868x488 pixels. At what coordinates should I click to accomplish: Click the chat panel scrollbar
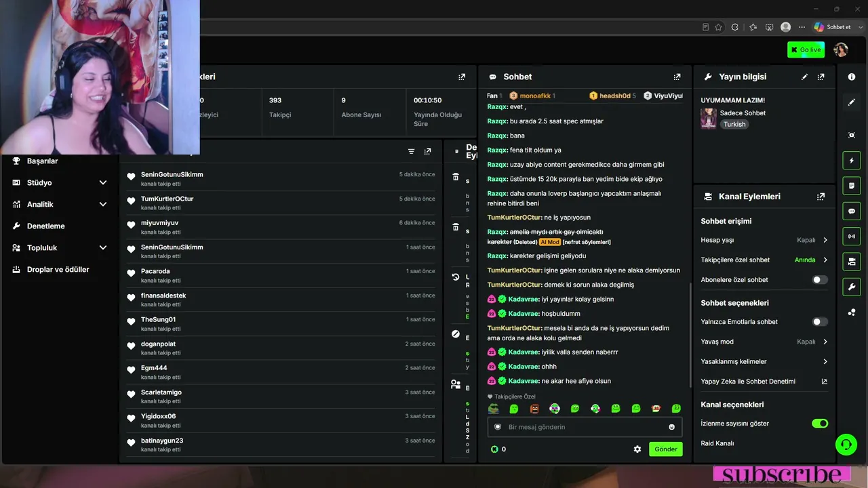pos(689,335)
